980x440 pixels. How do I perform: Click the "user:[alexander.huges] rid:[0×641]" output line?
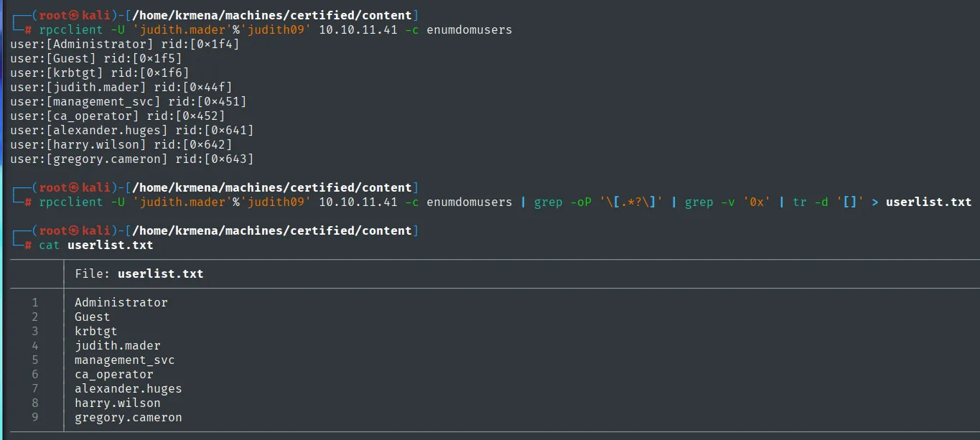click(x=132, y=130)
